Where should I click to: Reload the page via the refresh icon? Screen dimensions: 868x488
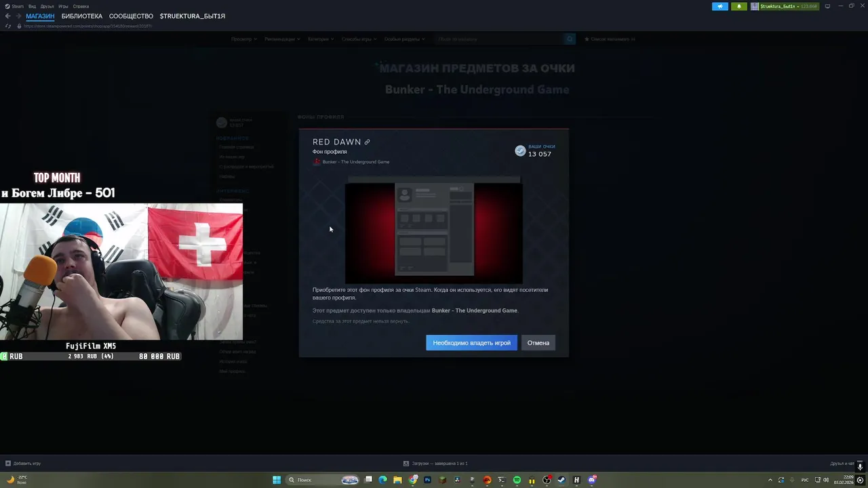pos(8,26)
